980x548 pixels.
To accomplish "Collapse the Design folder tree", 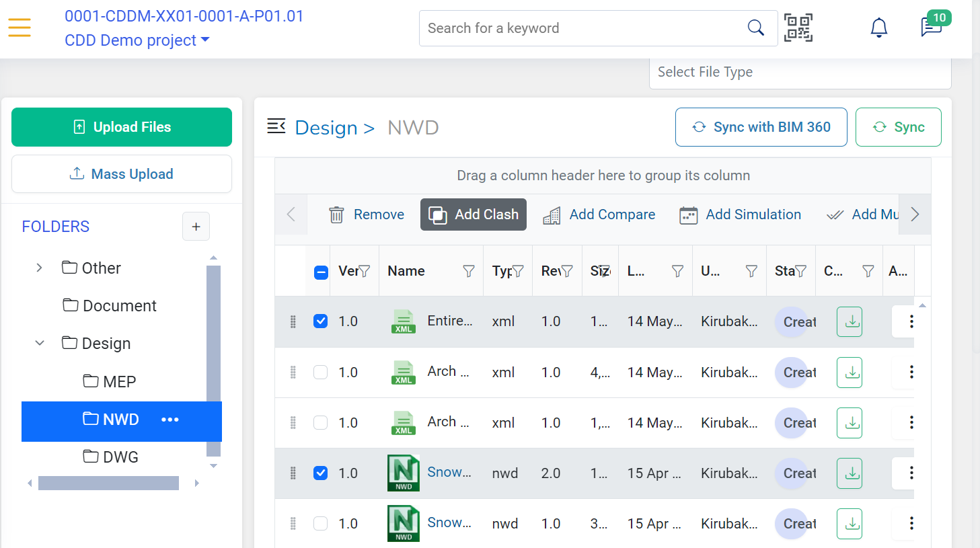I will point(39,343).
